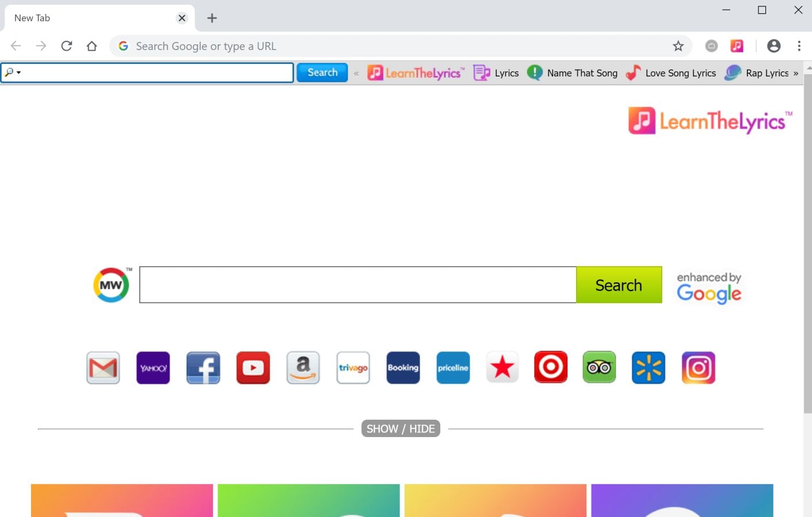812x517 pixels.
Task: Click the enhanced by Google logo
Action: 709,288
